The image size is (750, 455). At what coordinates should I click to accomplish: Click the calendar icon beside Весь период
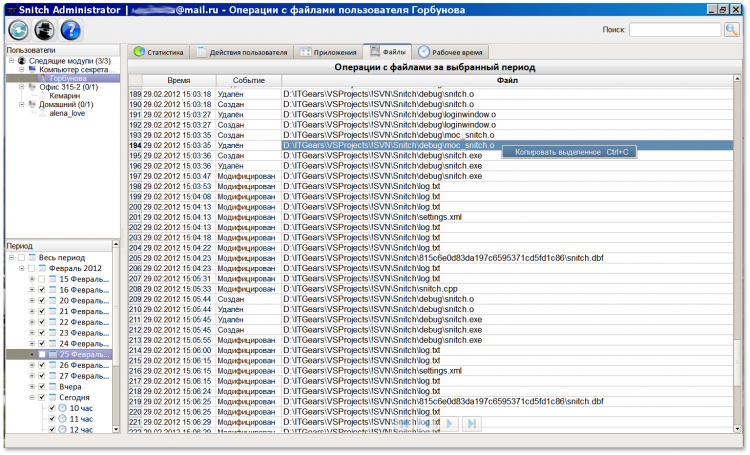pyautogui.click(x=32, y=257)
